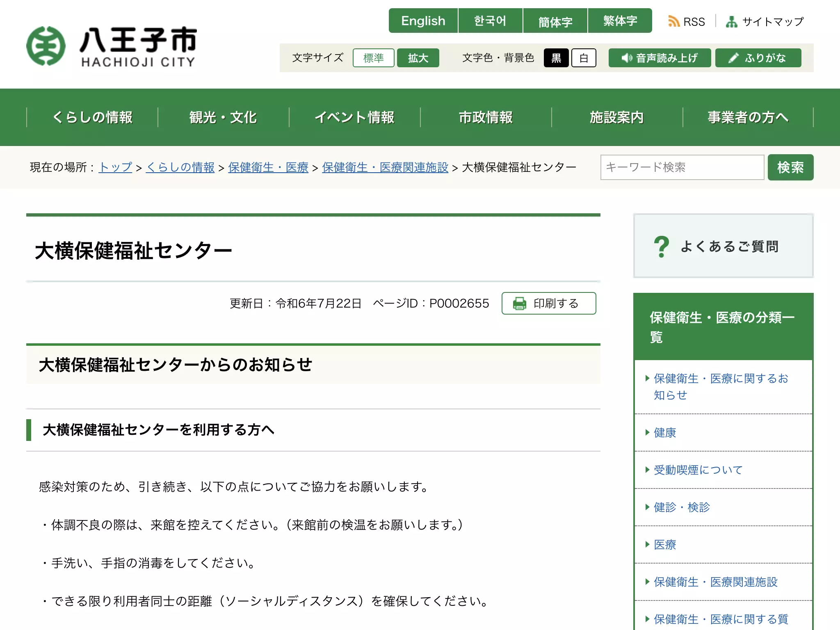Open 事業者の方へ main menu
Screen dimensions: 840x630
[748, 117]
